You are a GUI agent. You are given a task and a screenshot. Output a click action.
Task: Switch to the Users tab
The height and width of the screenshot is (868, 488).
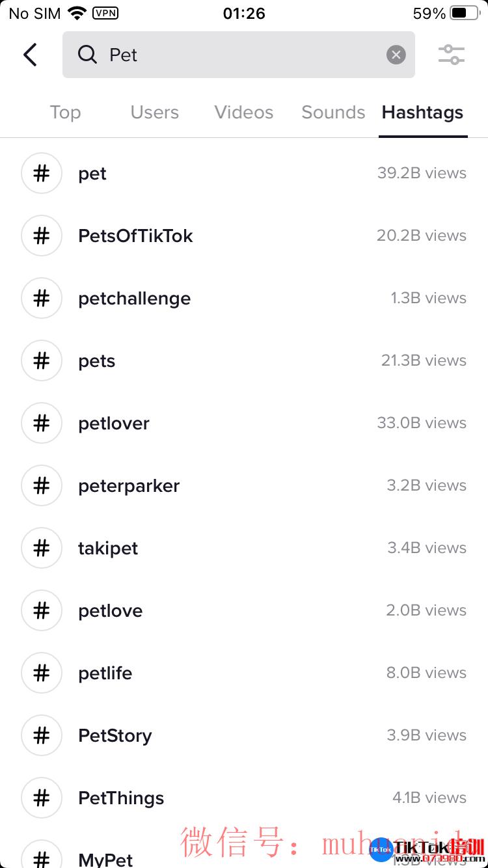click(x=154, y=113)
